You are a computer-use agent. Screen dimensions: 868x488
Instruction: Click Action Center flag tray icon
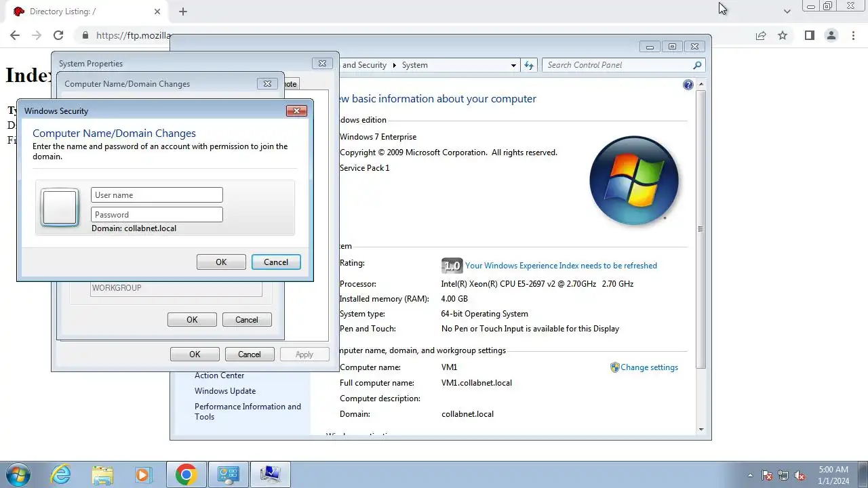coord(767,475)
